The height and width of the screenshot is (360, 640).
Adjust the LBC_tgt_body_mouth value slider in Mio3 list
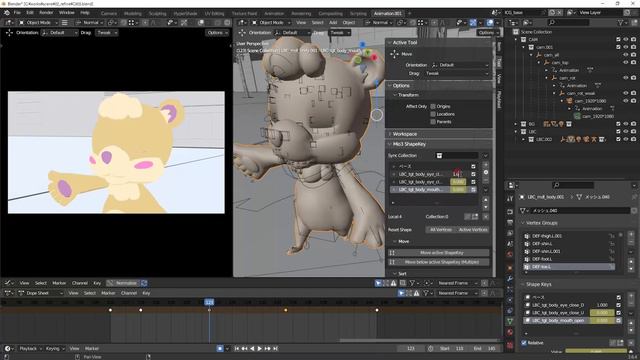click(458, 189)
